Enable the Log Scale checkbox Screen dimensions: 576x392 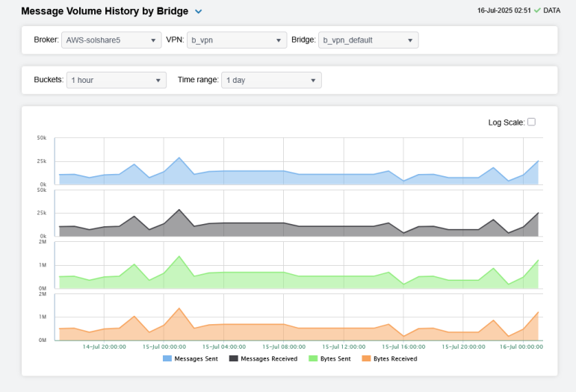coord(532,122)
